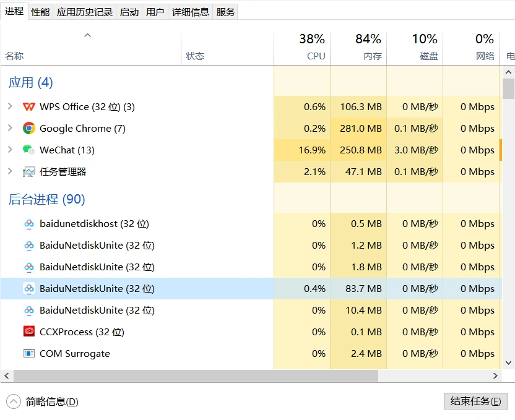Image resolution: width=515 pixels, height=420 pixels.
Task: Click the CCXProcess Adobe icon
Action: pyautogui.click(x=29, y=332)
